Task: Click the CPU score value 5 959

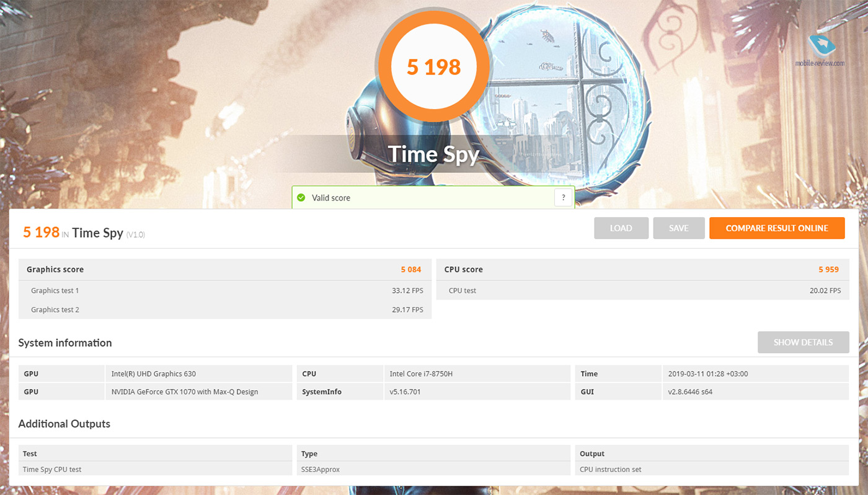Action: [828, 269]
